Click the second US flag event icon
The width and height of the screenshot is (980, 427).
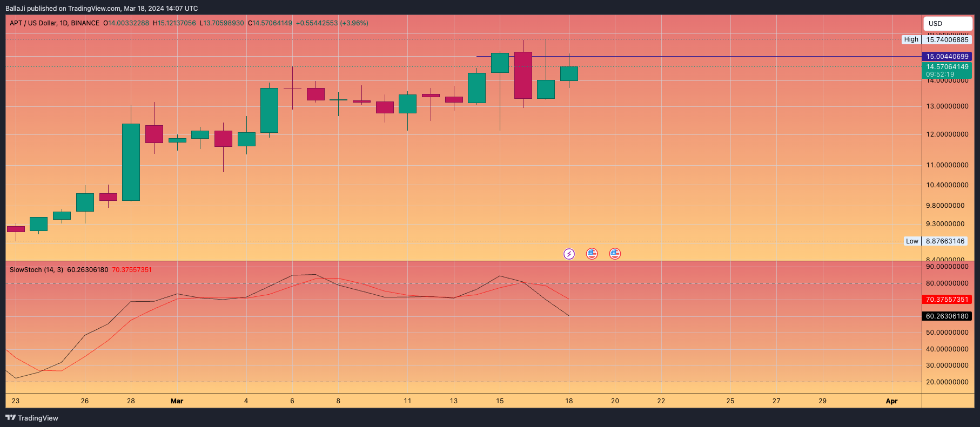(x=615, y=254)
